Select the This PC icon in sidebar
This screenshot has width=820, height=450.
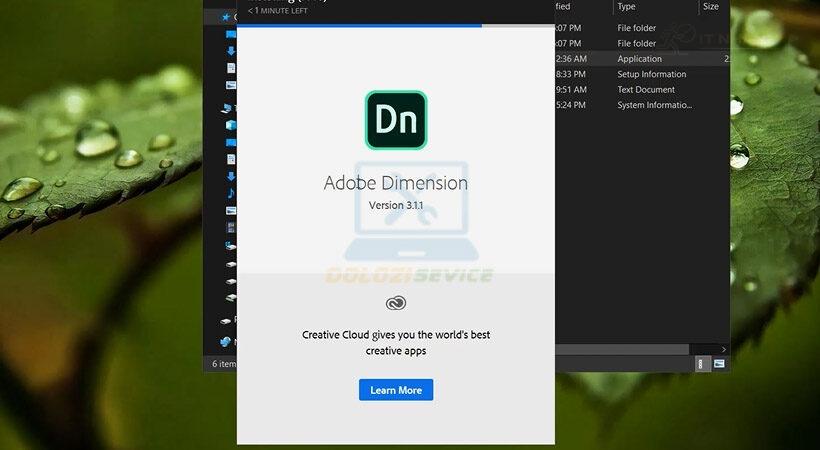click(226, 108)
